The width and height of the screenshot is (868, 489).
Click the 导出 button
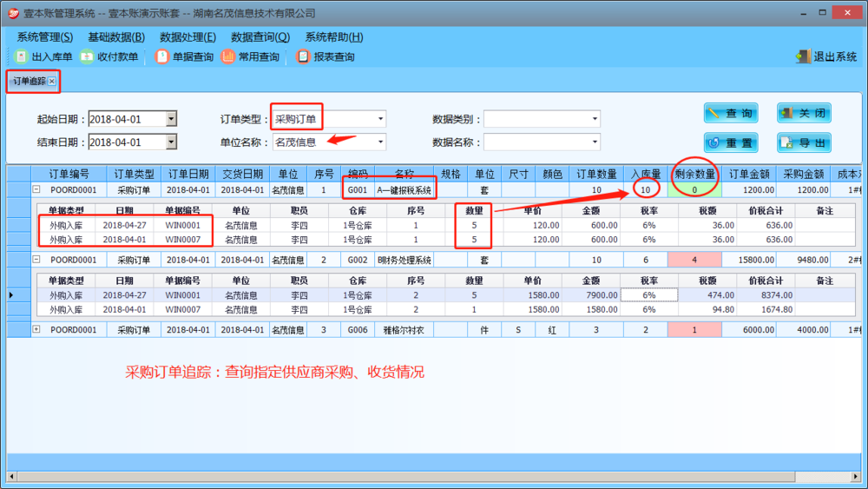(x=804, y=143)
